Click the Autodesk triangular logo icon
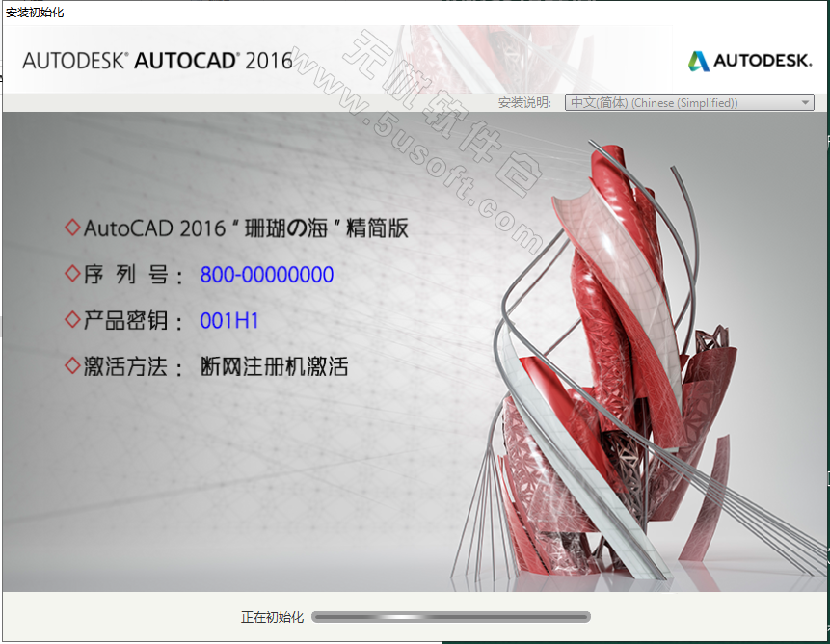830x644 pixels. (x=698, y=61)
